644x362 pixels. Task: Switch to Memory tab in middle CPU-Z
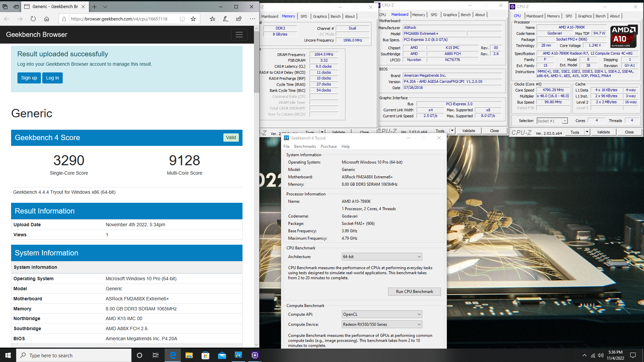click(418, 15)
